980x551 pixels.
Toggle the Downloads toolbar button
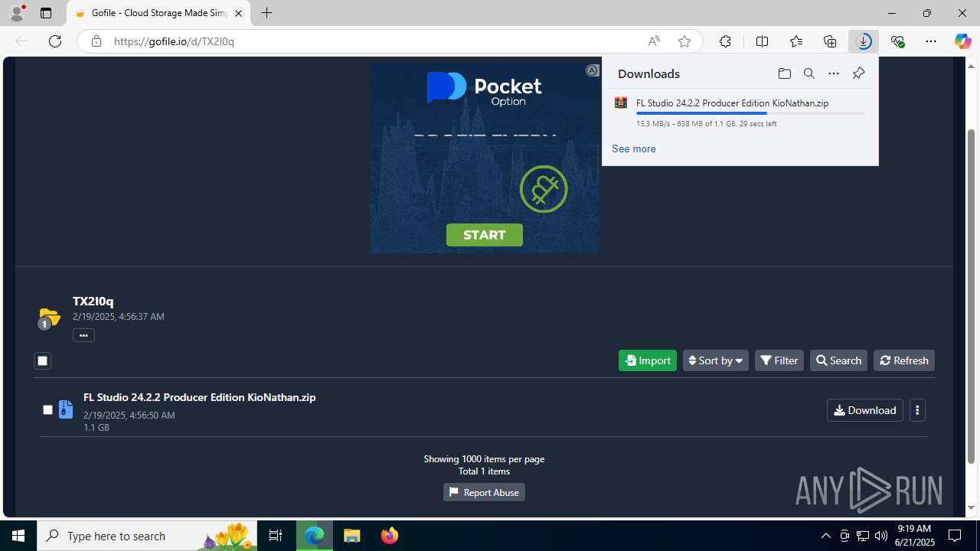point(864,41)
